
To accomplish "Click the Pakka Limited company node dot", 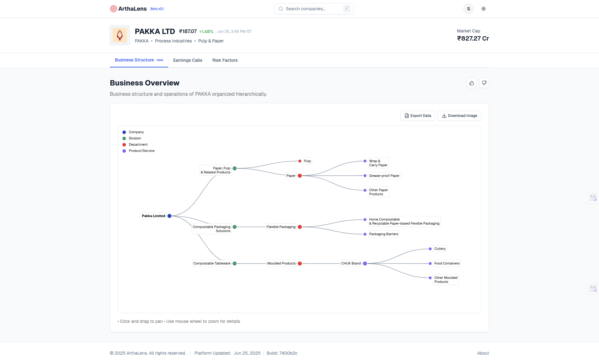I will [169, 216].
